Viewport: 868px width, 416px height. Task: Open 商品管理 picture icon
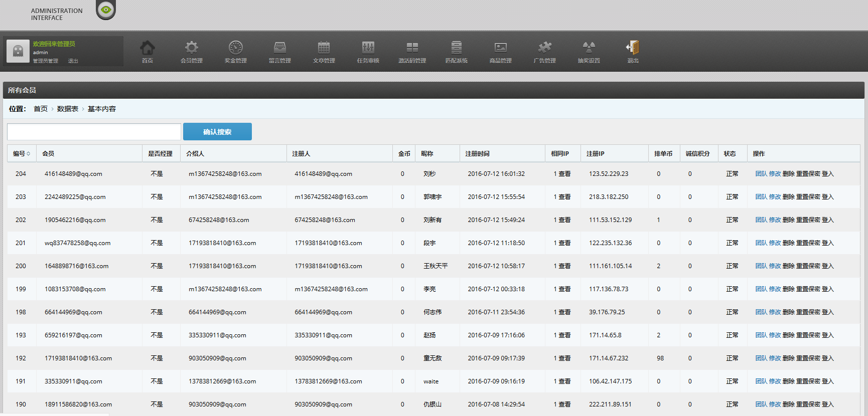[x=500, y=48]
